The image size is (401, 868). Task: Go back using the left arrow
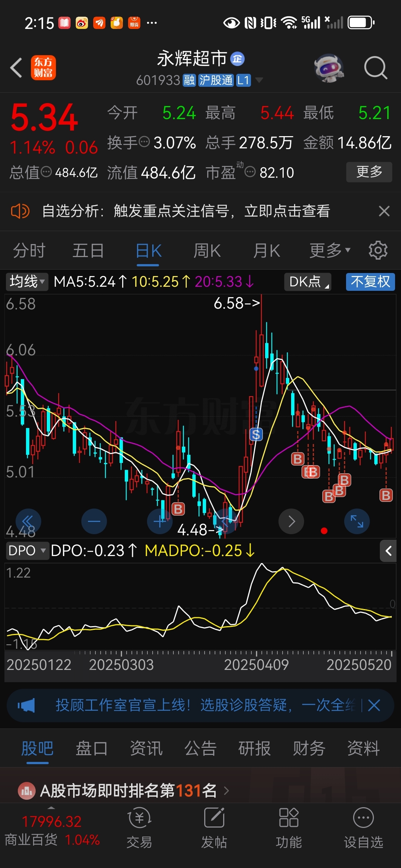click(x=16, y=68)
